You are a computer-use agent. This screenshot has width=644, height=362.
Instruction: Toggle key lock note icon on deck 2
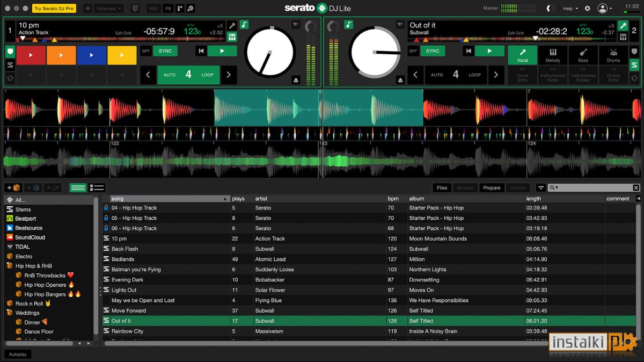[x=348, y=25]
